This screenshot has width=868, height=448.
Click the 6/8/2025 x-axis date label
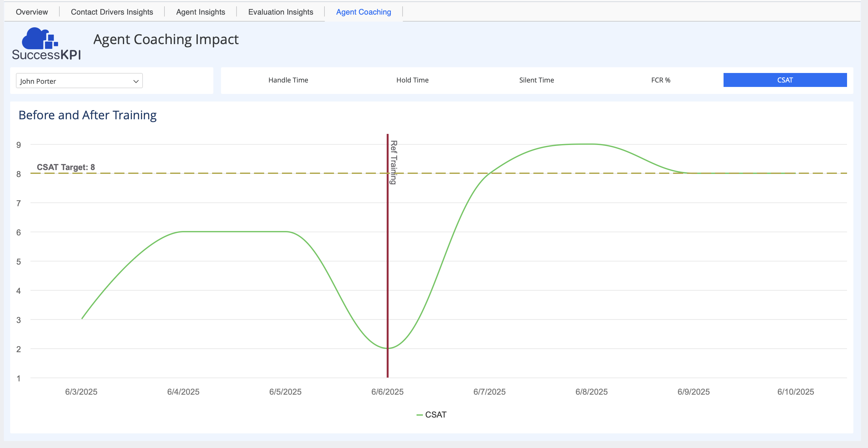[x=591, y=392]
